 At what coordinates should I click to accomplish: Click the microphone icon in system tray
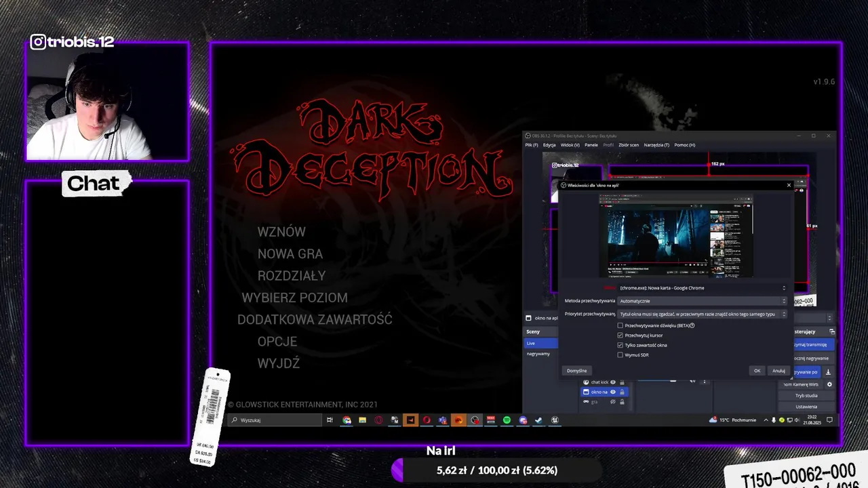coord(774,420)
